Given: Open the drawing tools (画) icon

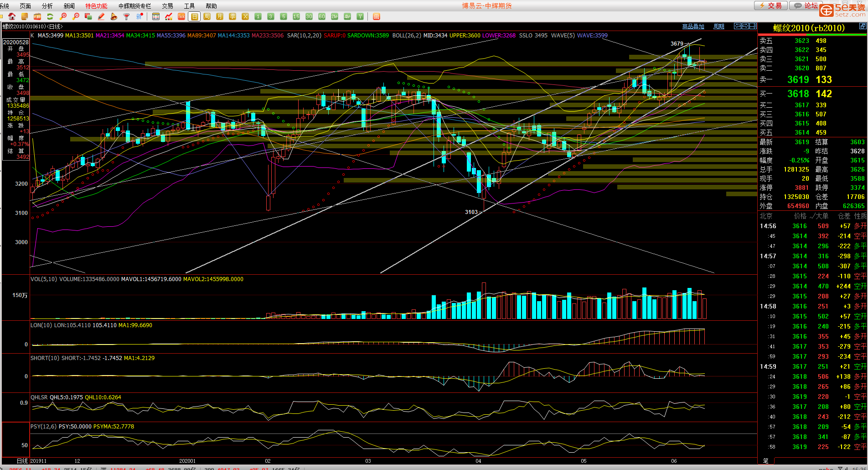Looking at the screenshot, I should 376,16.
